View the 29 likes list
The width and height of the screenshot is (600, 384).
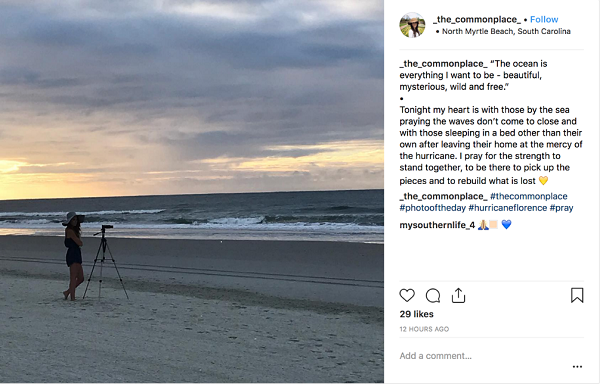(416, 314)
